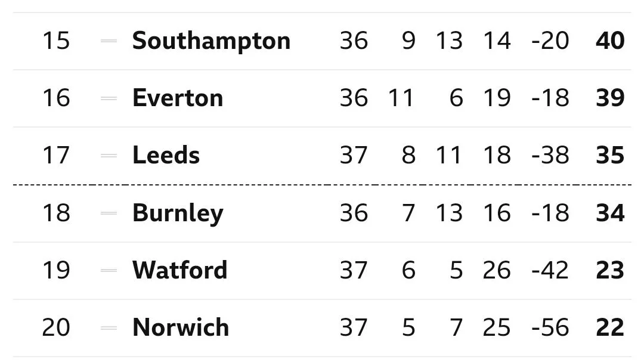
Task: Click position number 20 in the table
Action: pyautogui.click(x=56, y=327)
